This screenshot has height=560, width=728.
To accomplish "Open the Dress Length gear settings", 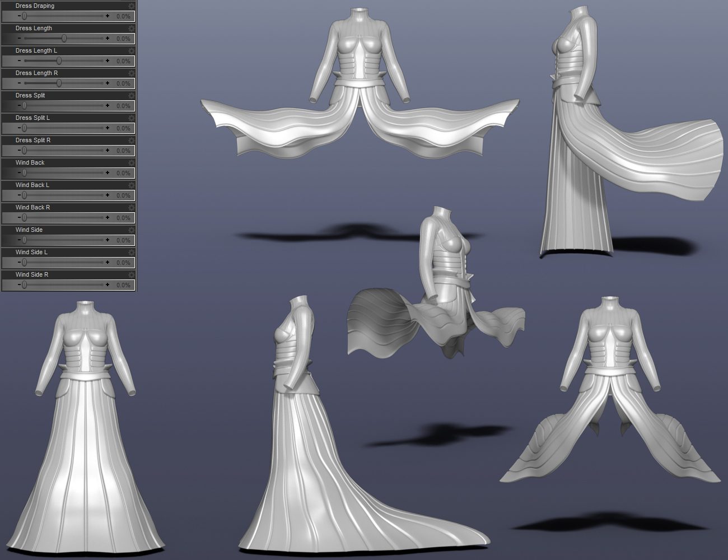I will tap(131, 28).
